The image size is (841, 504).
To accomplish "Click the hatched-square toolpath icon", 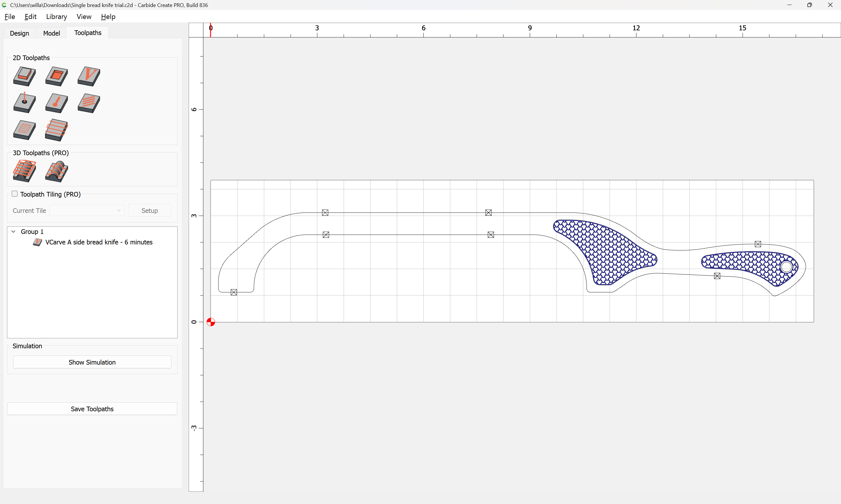I will click(25, 130).
